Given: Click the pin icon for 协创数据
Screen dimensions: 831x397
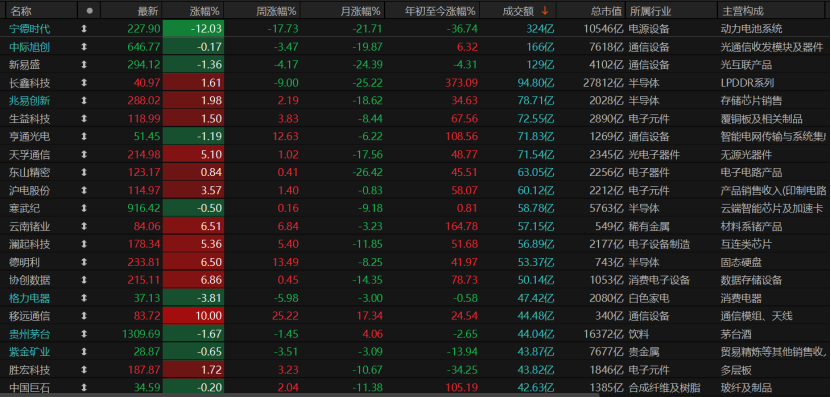Looking at the screenshot, I should [x=84, y=280].
